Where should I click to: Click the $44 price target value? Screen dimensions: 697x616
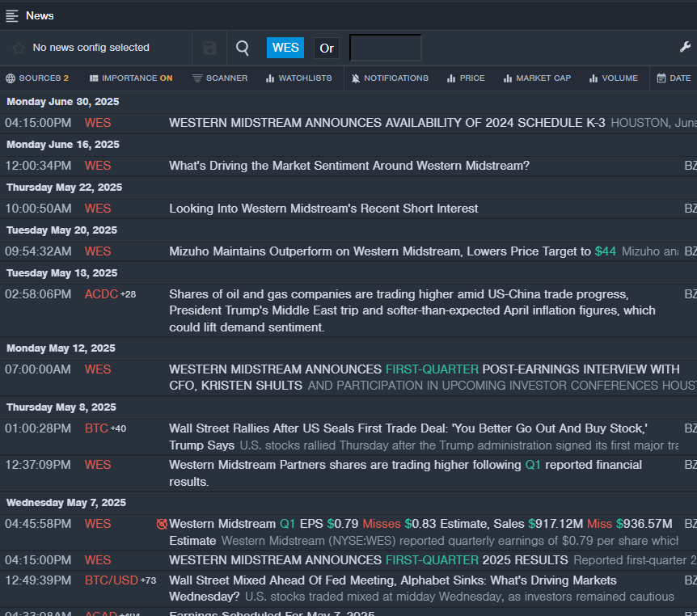[x=606, y=251]
